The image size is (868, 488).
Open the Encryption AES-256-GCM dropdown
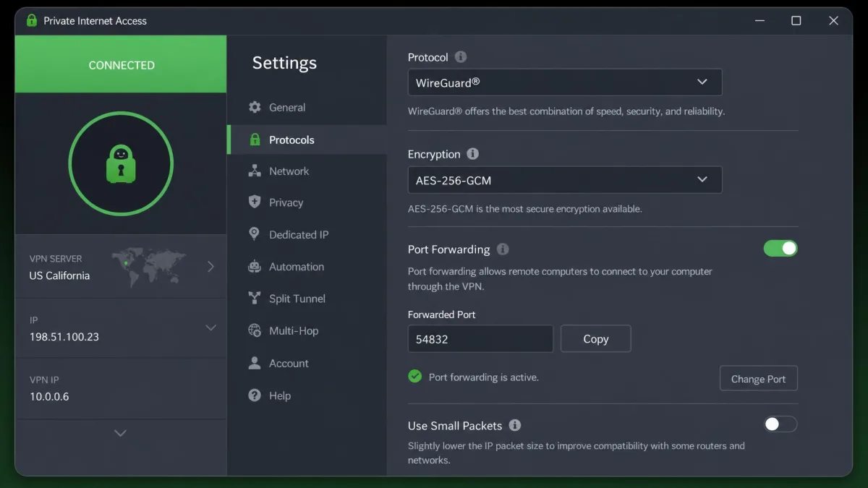pyautogui.click(x=565, y=180)
